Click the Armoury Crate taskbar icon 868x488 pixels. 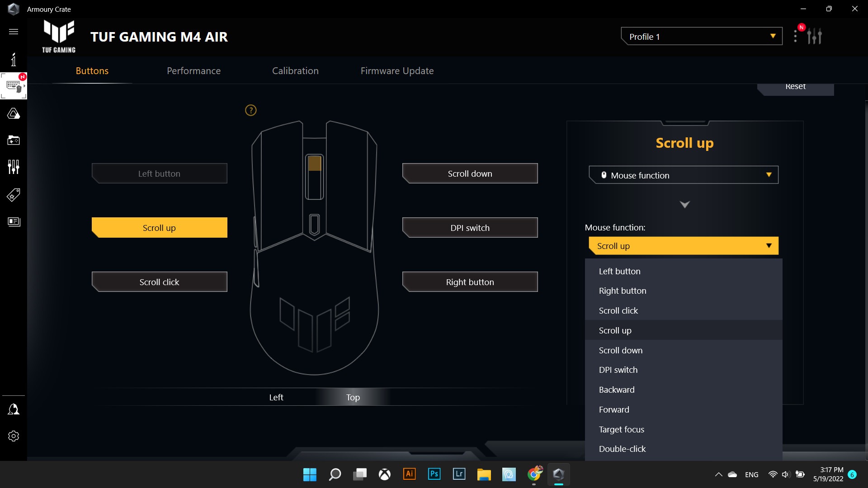pos(558,474)
